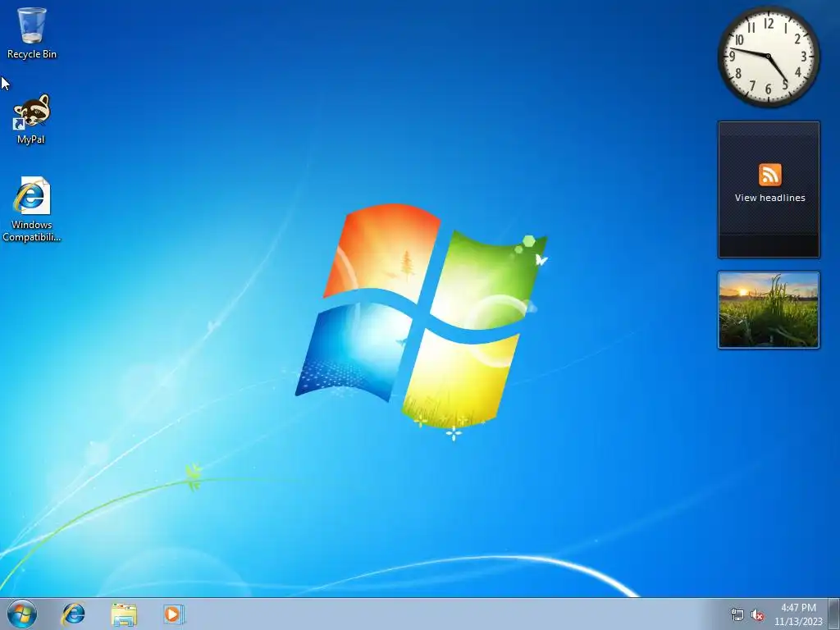Click the Show desktop button
Screen dimensions: 840x630
[833, 614]
